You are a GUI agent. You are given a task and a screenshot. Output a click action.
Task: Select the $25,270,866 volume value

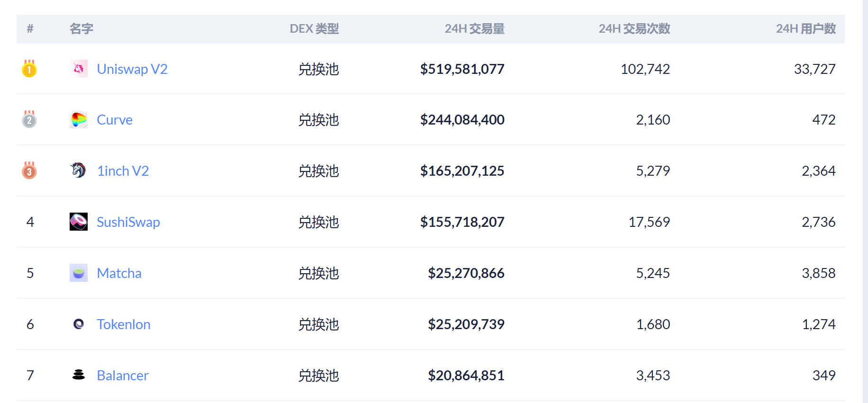466,273
